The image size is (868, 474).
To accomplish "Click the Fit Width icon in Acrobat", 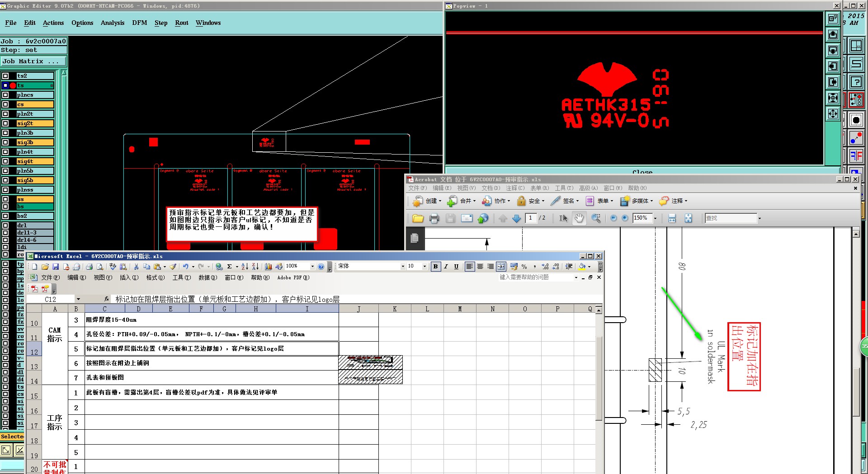I will point(672,219).
